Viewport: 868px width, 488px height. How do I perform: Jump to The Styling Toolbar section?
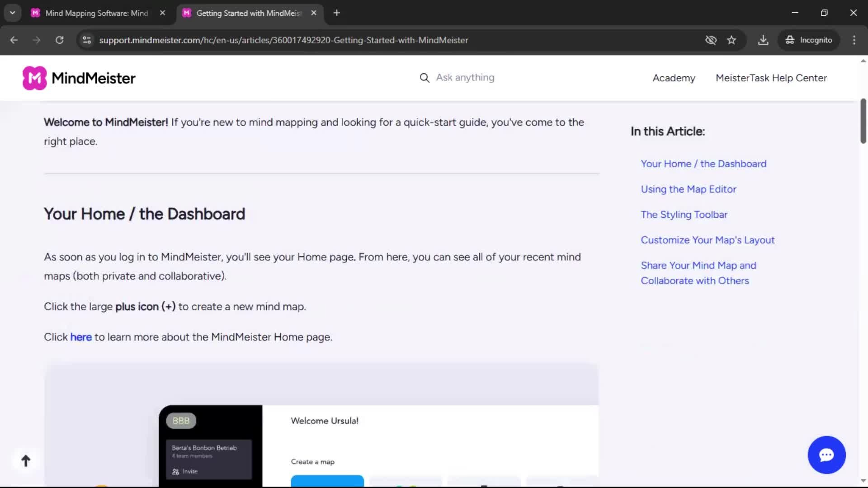point(684,215)
